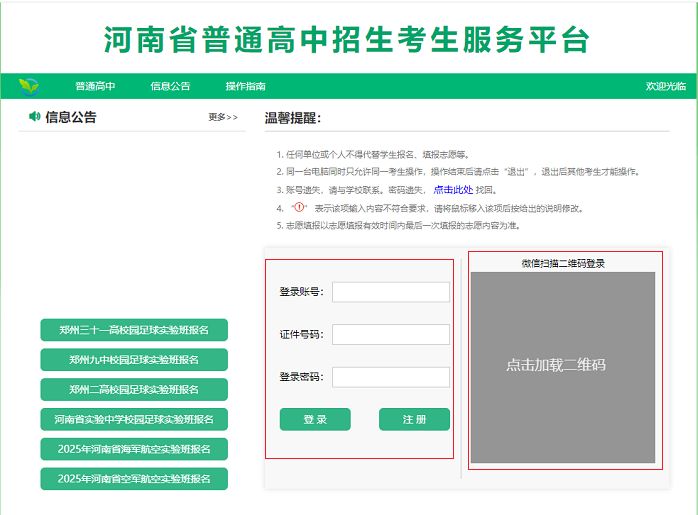
Task: Follow the 点击此处 password recovery link
Action: pyautogui.click(x=452, y=189)
